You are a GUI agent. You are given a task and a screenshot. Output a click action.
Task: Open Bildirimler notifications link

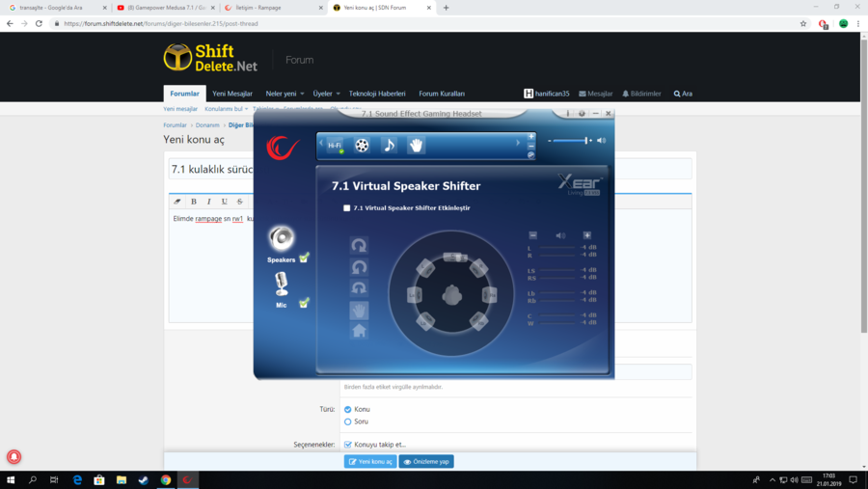[x=641, y=94]
